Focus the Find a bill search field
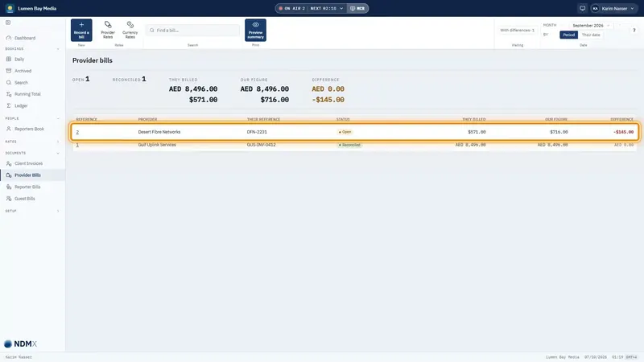The width and height of the screenshot is (644, 362). click(x=192, y=30)
